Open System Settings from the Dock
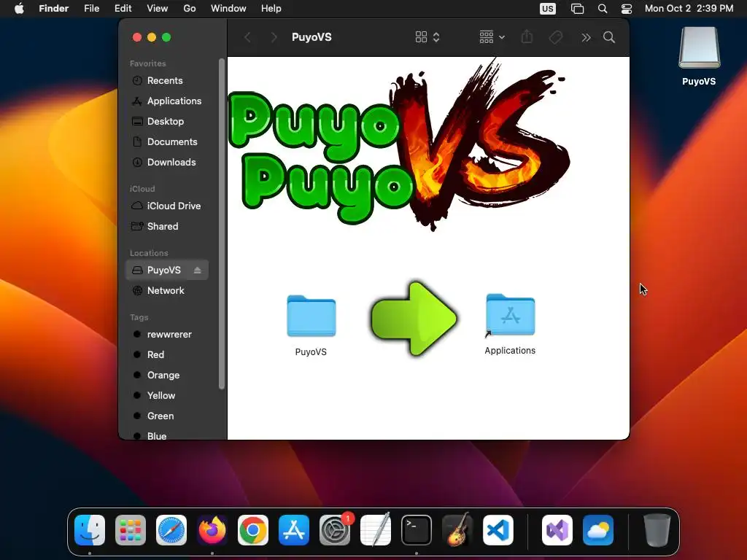Image resolution: width=747 pixels, height=560 pixels. coord(335,530)
